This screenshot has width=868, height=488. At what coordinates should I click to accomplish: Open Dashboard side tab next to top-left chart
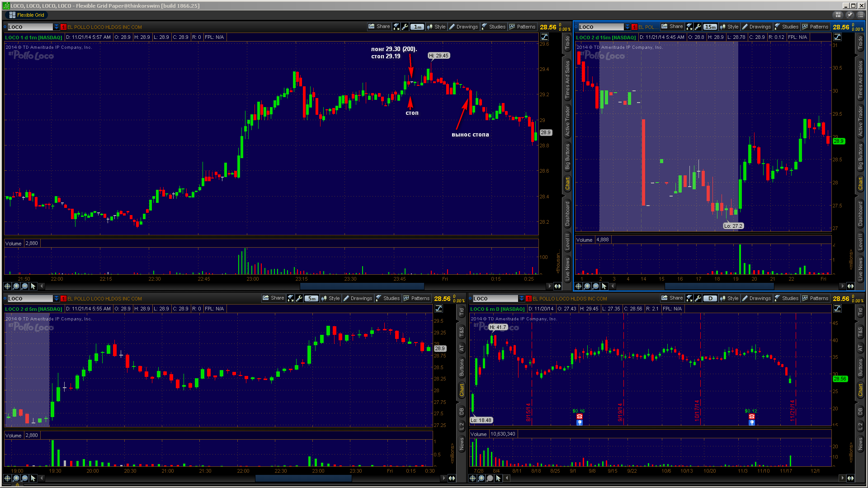click(567, 214)
